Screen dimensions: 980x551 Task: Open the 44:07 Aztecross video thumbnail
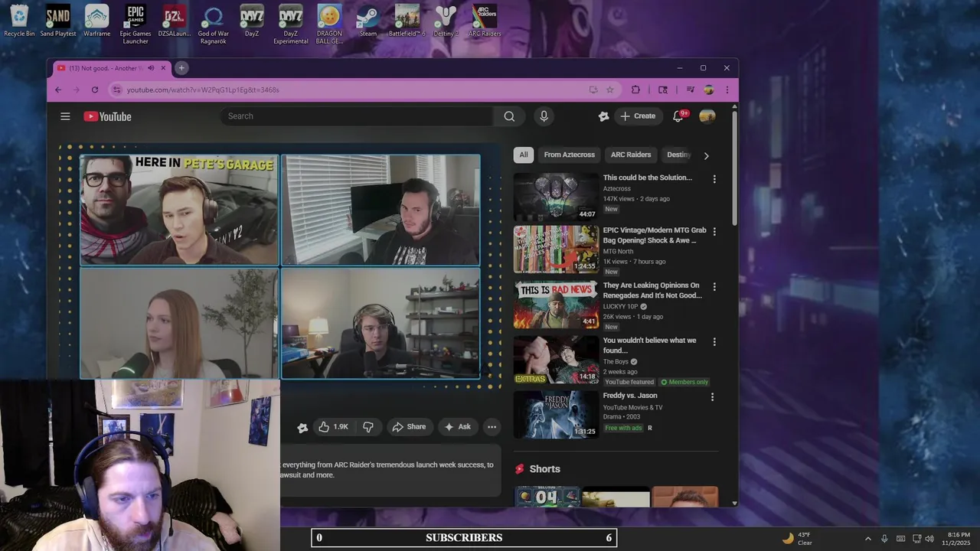tap(556, 197)
